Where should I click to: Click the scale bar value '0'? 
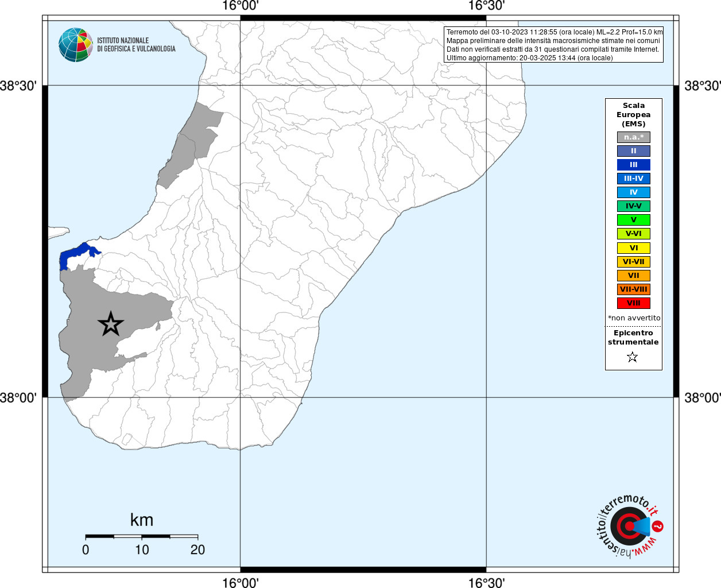(86, 550)
